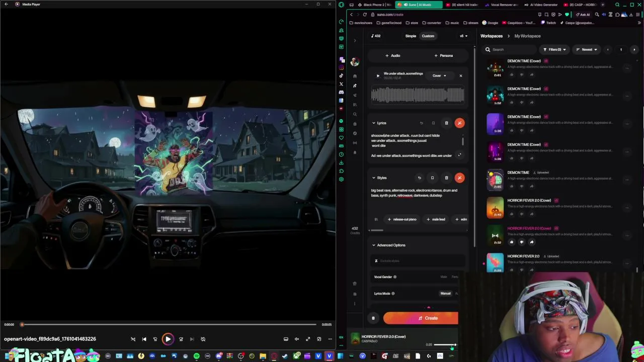Click the orange magic button in Styles
The width and height of the screenshot is (644, 362).
coord(459,177)
